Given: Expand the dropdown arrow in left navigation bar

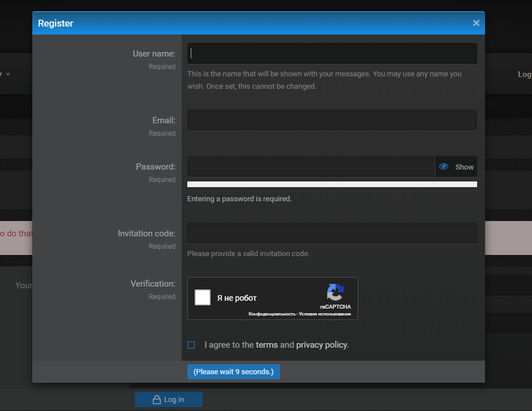Looking at the screenshot, I should (x=8, y=74).
